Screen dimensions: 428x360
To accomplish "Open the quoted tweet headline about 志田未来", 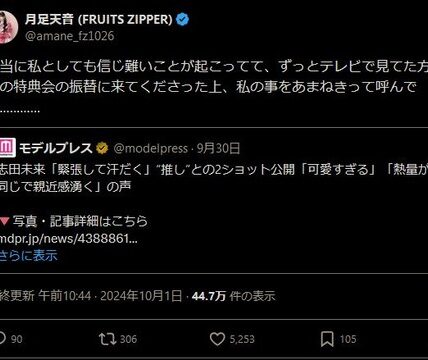I will [214, 178].
